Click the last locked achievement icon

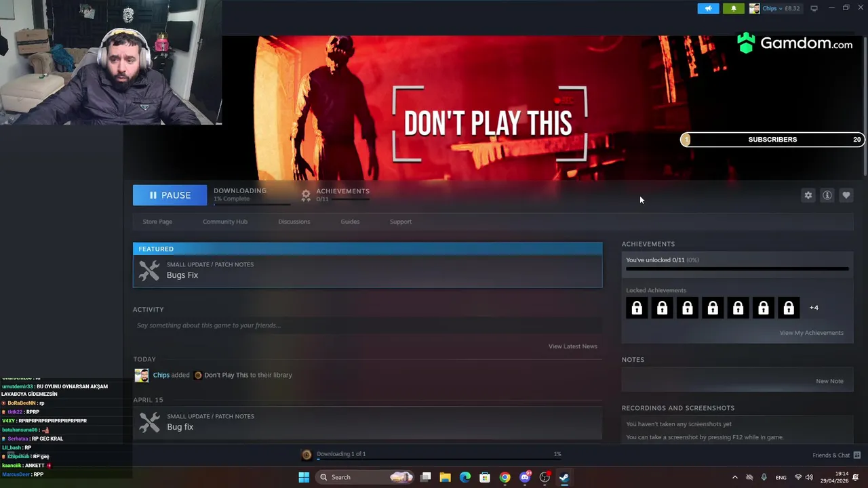pyautogui.click(x=789, y=308)
